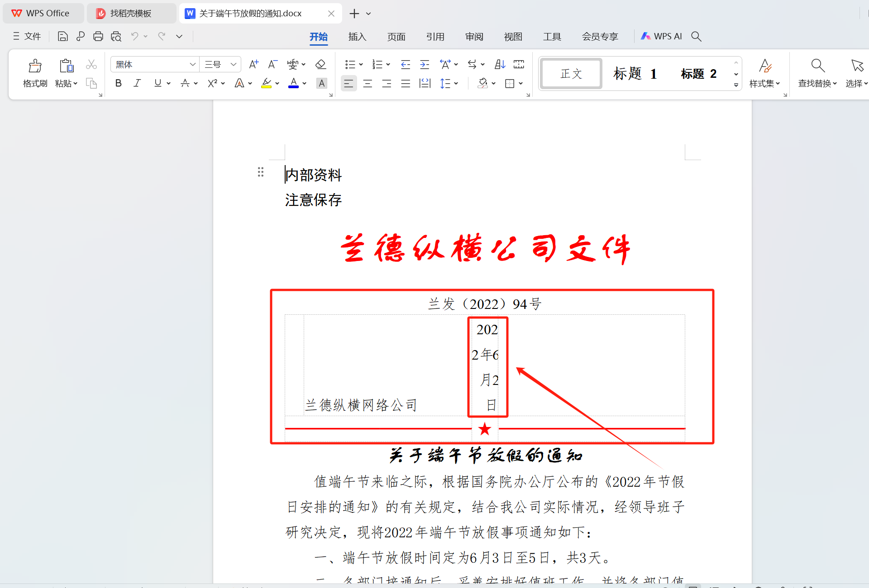Toggle italic formatting
Image resolution: width=869 pixels, height=588 pixels.
click(137, 83)
